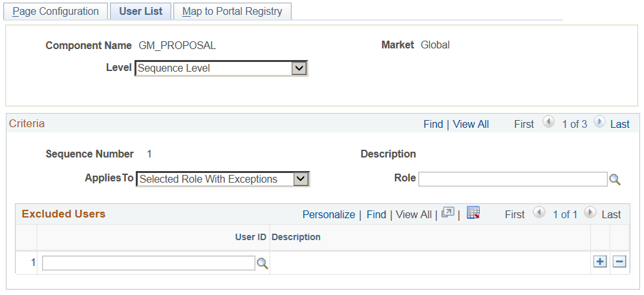Jump to Last Criteria row

[619, 124]
